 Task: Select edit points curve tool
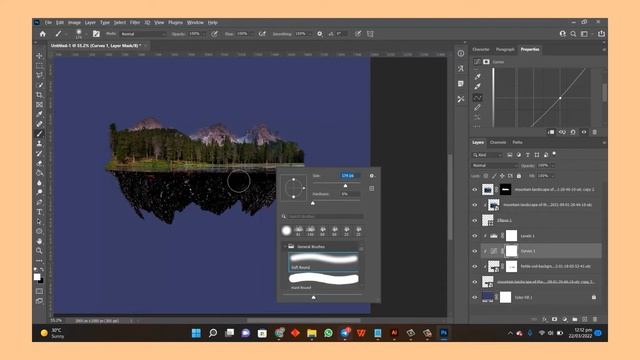(478, 98)
